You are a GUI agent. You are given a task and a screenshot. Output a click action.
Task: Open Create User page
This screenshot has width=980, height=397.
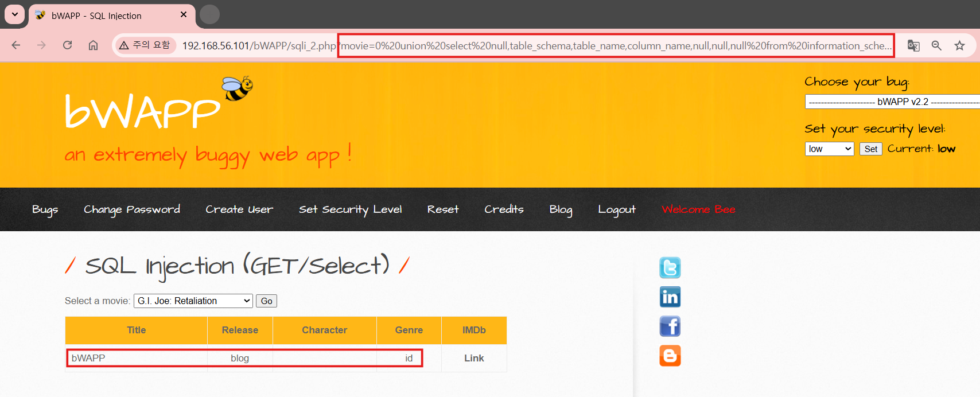[239, 209]
